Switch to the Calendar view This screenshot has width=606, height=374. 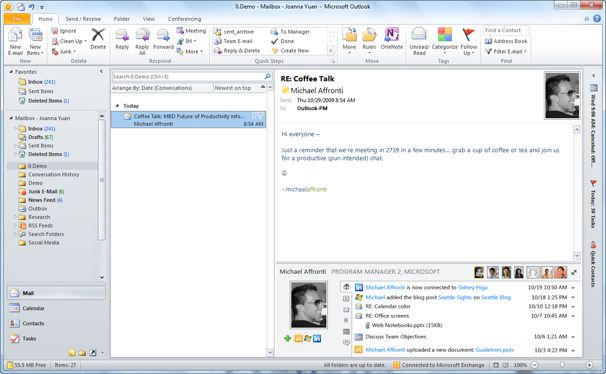tap(56, 308)
